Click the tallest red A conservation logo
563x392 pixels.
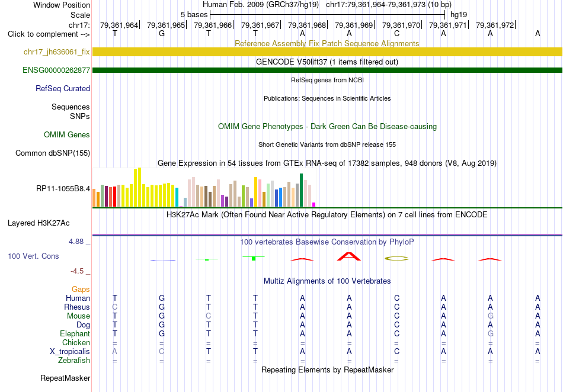coord(349,256)
